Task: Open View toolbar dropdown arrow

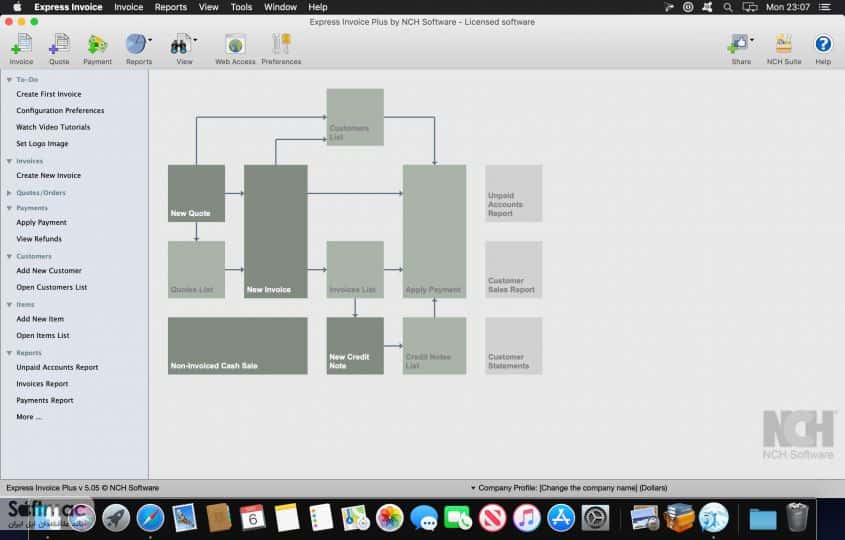Action: coord(195,40)
